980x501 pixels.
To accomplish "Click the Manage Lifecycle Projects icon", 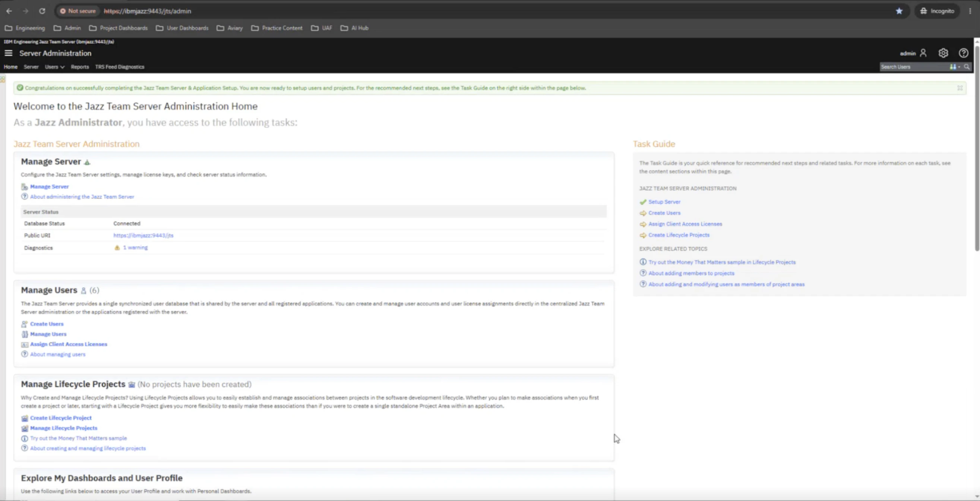I will pyautogui.click(x=24, y=428).
